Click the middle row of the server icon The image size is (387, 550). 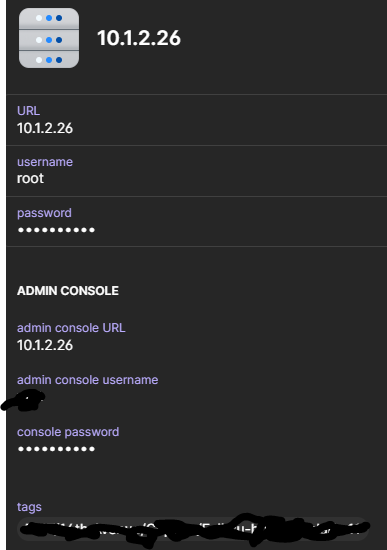pos(49,40)
